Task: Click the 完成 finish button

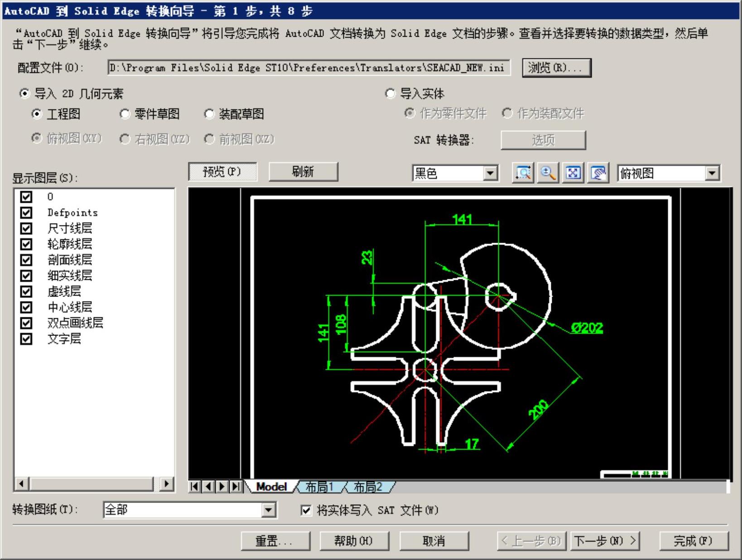Action: pos(694,541)
